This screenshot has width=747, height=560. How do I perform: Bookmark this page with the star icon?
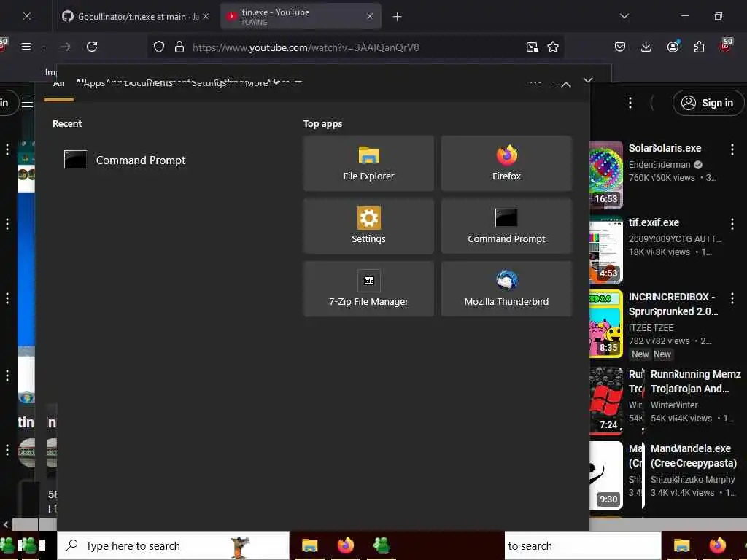point(553,47)
